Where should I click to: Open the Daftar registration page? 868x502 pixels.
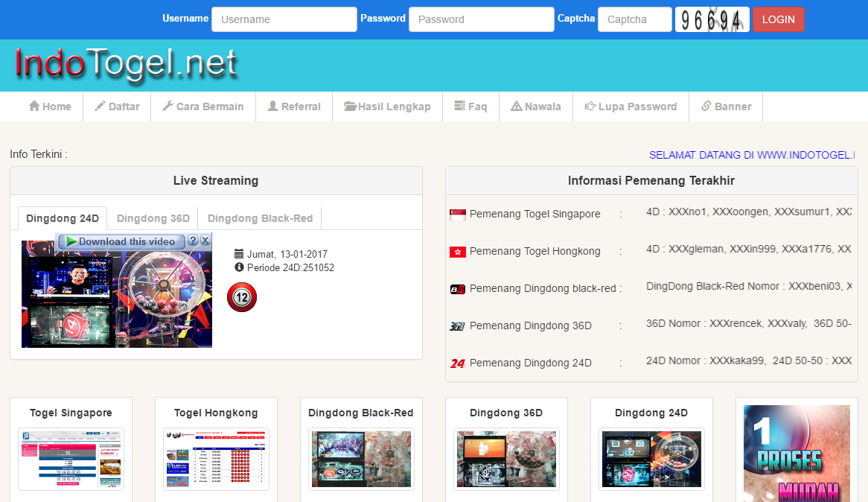click(x=117, y=107)
